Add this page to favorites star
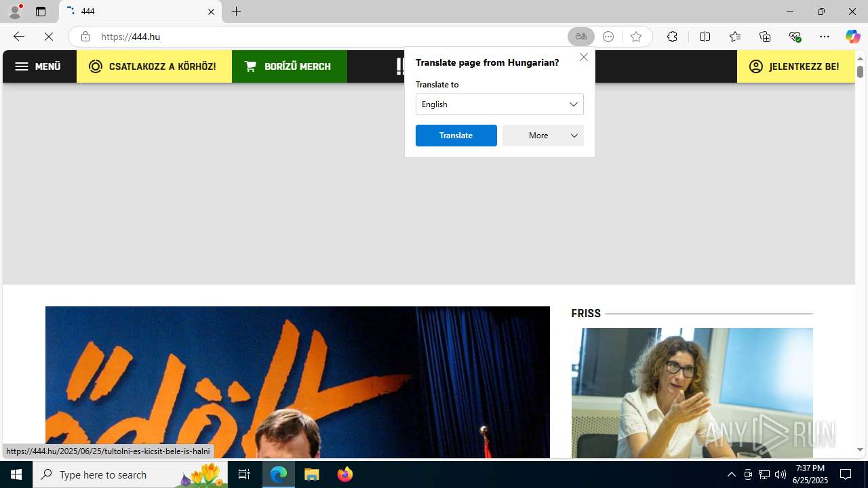 [635, 37]
